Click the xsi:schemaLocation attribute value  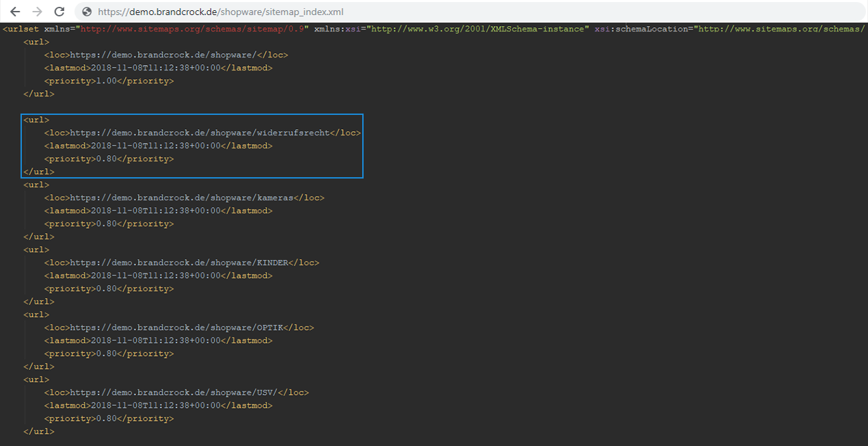coord(781,29)
